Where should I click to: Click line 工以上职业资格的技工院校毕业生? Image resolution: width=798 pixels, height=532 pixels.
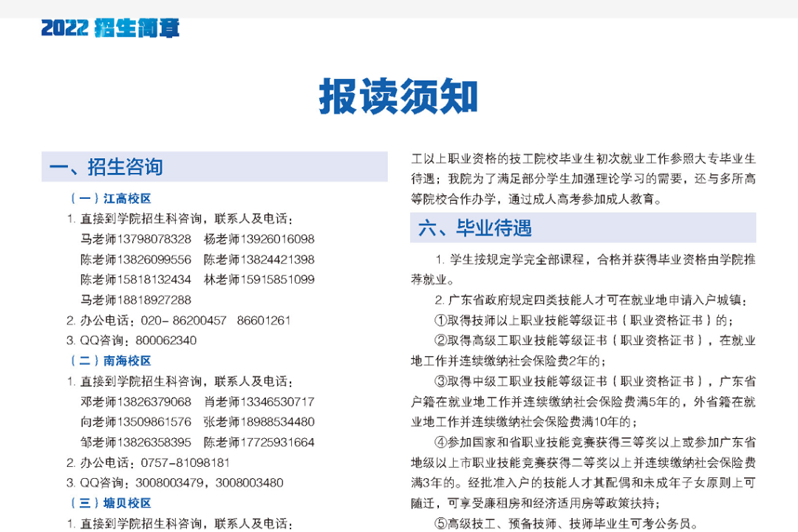583,158
